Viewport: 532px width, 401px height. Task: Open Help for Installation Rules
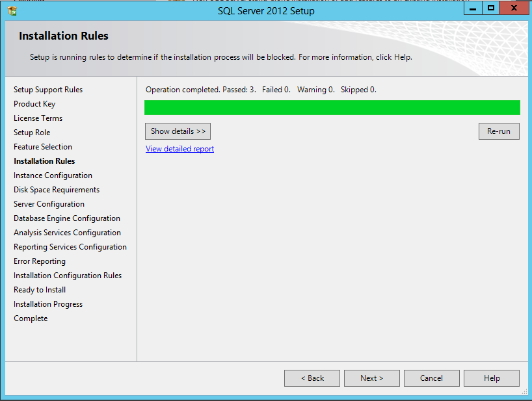tap(492, 378)
